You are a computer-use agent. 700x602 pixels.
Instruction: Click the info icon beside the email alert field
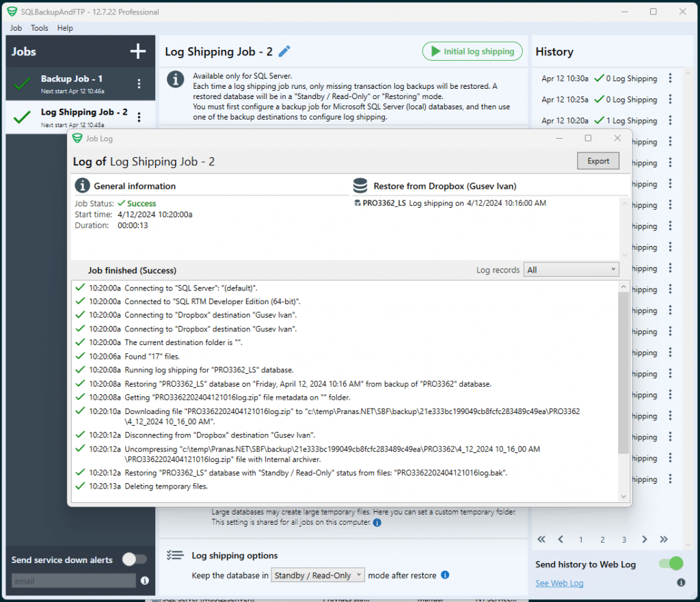pos(144,582)
